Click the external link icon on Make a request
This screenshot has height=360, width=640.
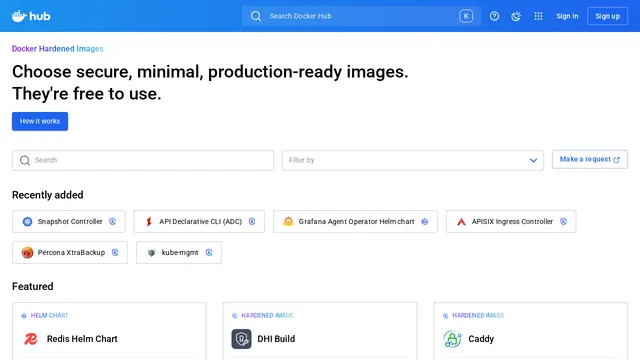click(x=616, y=160)
